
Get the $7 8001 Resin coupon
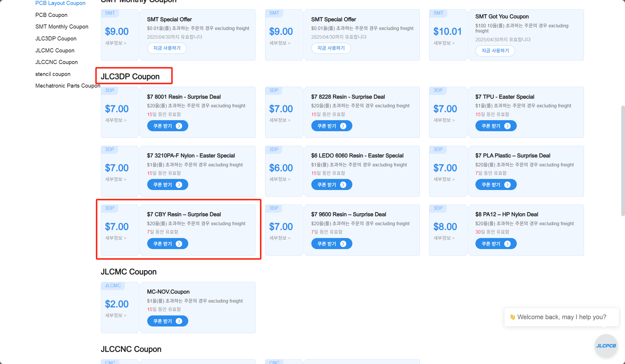coord(168,126)
